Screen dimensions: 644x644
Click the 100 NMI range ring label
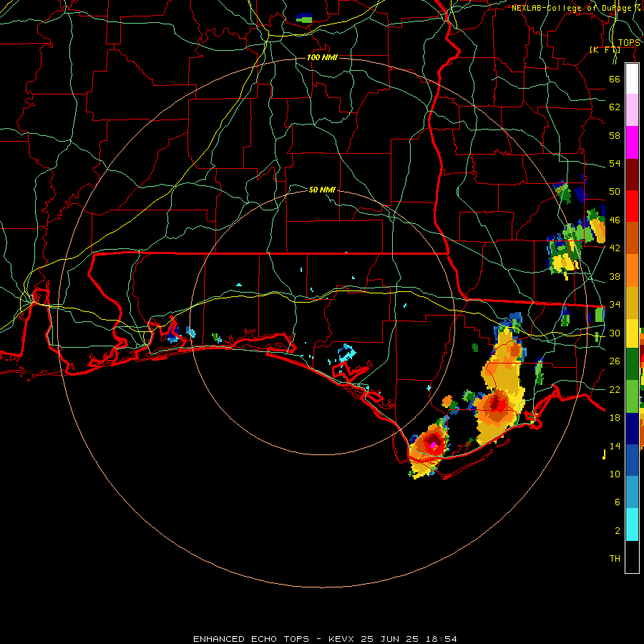[x=322, y=57]
